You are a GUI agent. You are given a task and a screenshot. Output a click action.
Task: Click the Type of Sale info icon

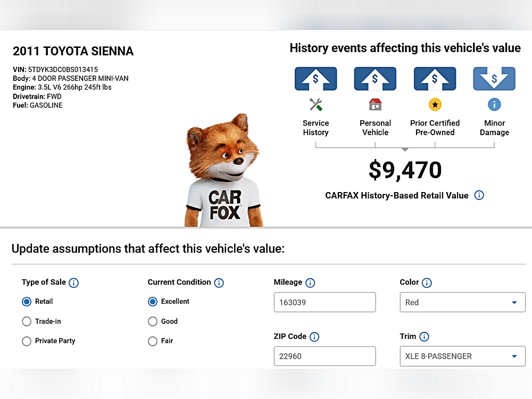click(74, 282)
